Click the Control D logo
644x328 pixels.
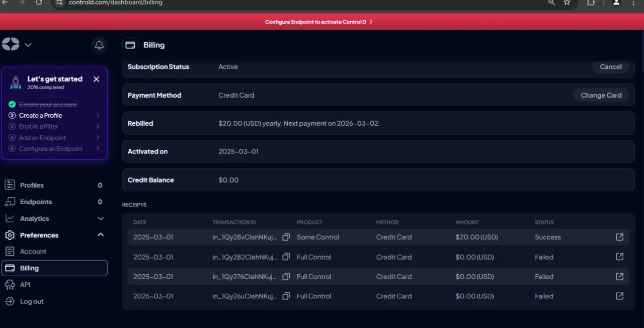[11, 44]
